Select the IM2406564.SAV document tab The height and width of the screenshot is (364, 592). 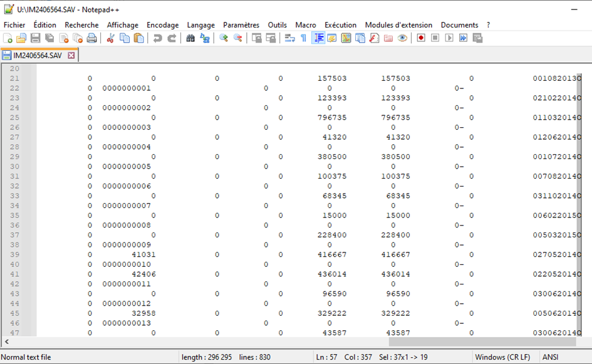(36, 55)
